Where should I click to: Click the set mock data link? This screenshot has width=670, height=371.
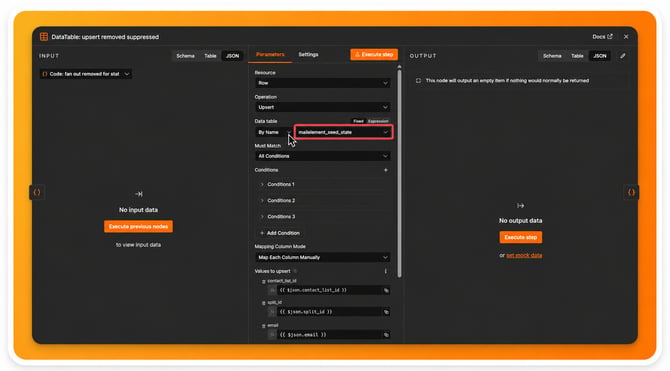point(524,256)
